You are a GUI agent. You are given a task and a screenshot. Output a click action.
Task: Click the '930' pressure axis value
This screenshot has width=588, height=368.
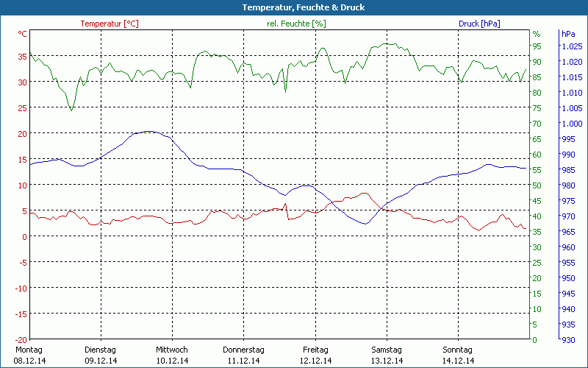(x=568, y=340)
